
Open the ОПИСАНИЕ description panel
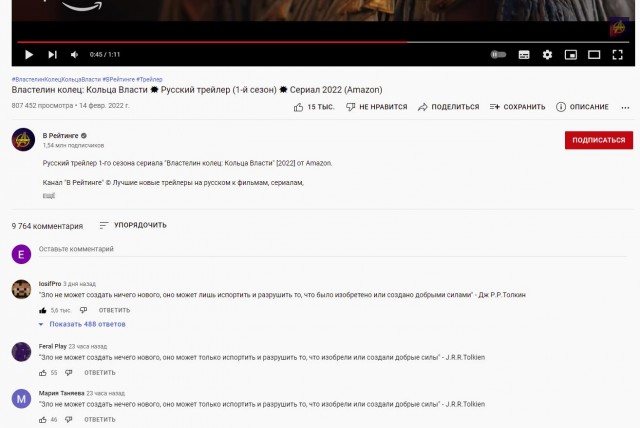point(582,107)
